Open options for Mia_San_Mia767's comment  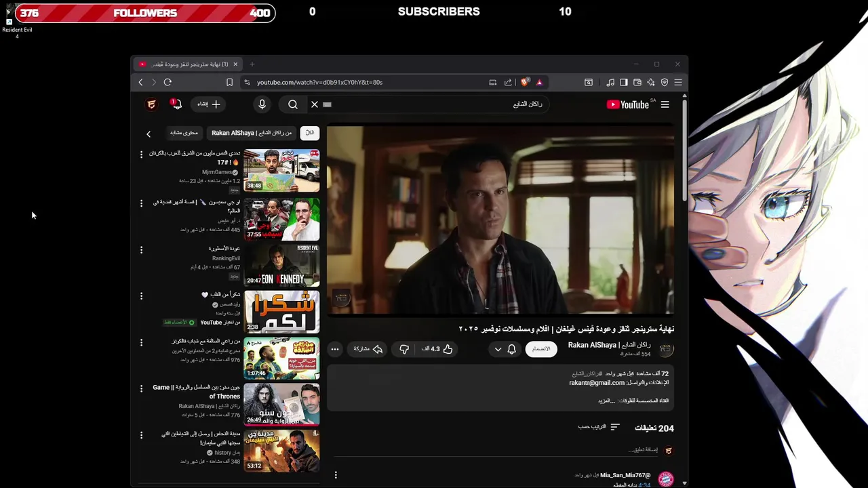point(336,475)
